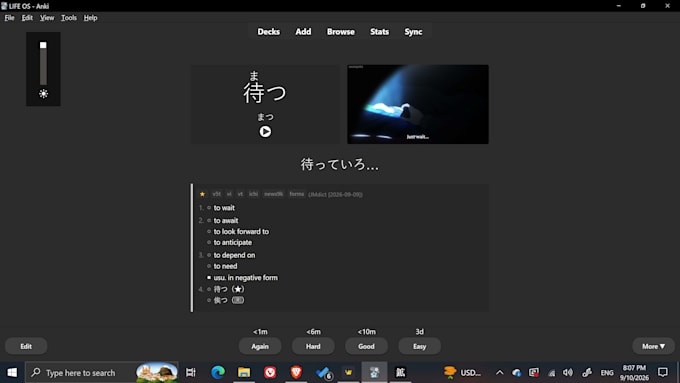The height and width of the screenshot is (383, 680).
Task: Play the audio for 待つ
Action: coord(265,131)
